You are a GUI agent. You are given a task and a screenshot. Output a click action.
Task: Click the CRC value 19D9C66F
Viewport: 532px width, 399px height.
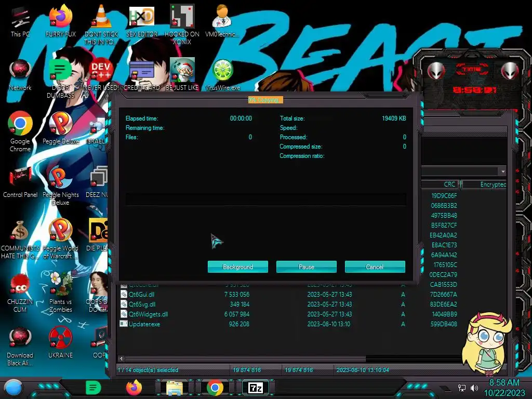pyautogui.click(x=444, y=196)
